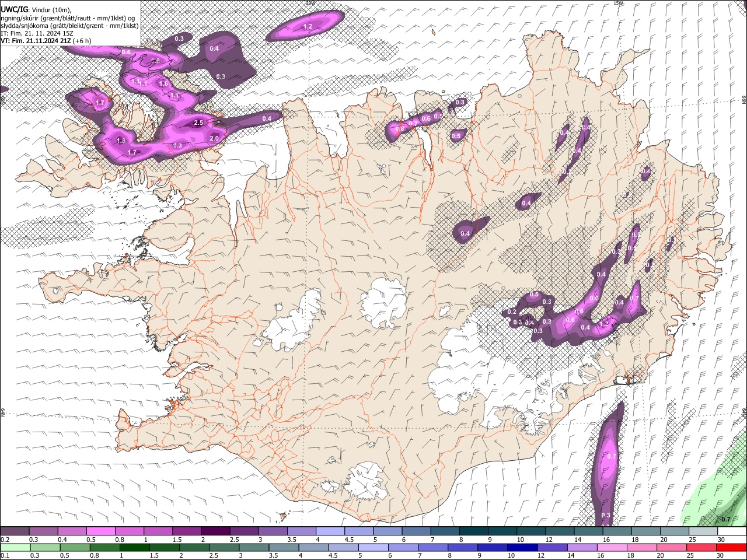
Task: Click the 0.7 value in the green rain area
Action: tap(726, 519)
